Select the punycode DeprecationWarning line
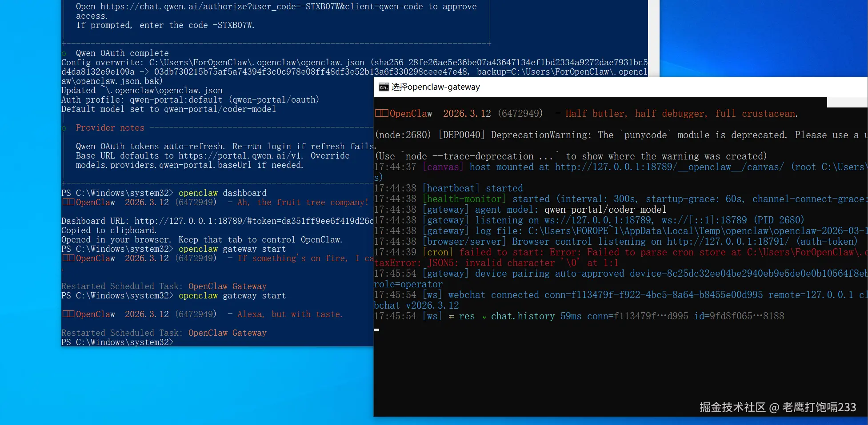 (x=621, y=135)
